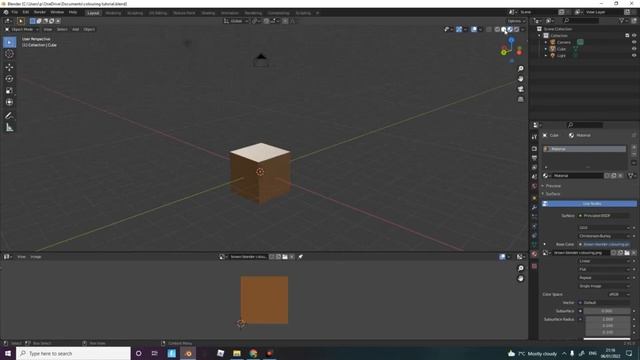The image size is (640, 360).
Task: Open Repeat extension dropdown
Action: [604, 278]
